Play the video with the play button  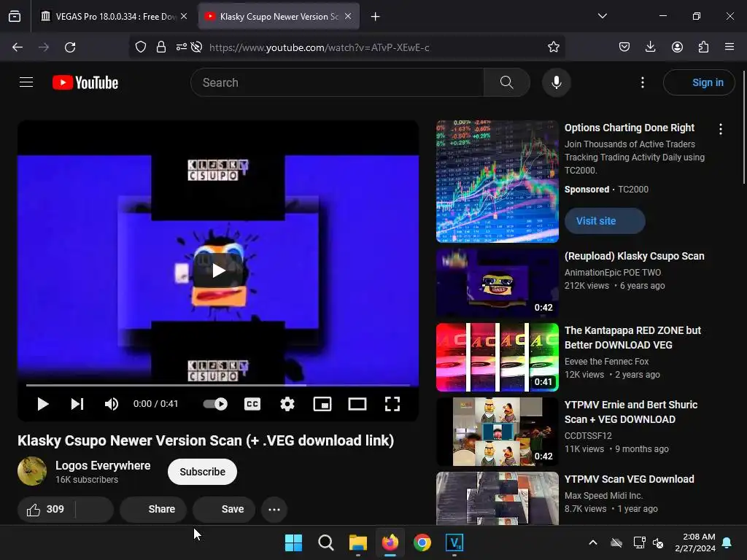coord(43,404)
